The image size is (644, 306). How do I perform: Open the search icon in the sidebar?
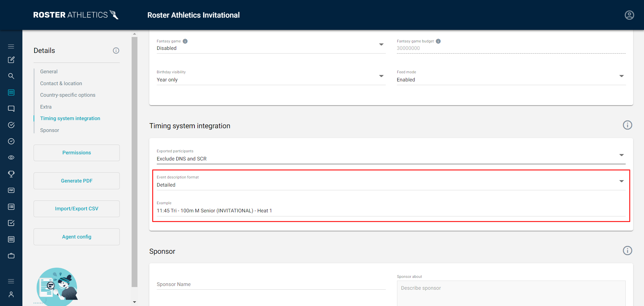[11, 76]
